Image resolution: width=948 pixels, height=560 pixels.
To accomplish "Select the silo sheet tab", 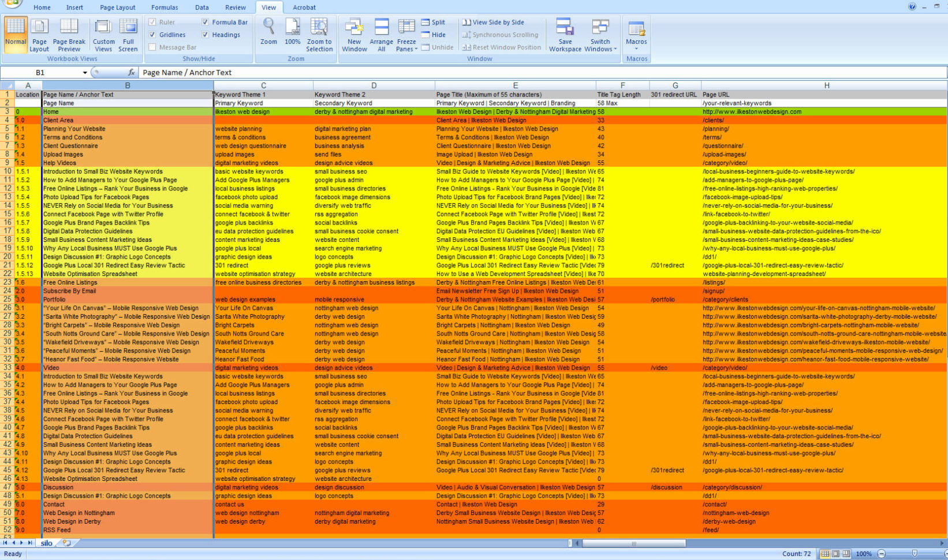I will coord(46,543).
